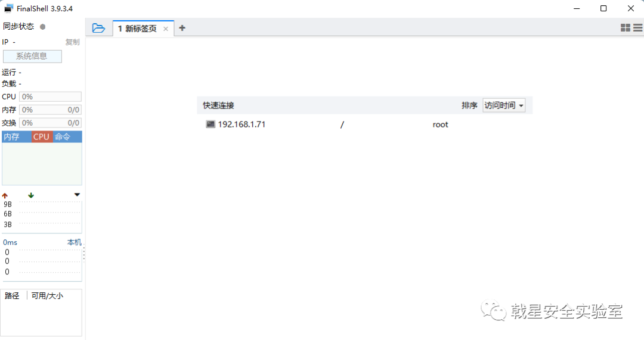644x340 pixels.
Task: Open the hamburger main menu icon
Action: click(638, 27)
